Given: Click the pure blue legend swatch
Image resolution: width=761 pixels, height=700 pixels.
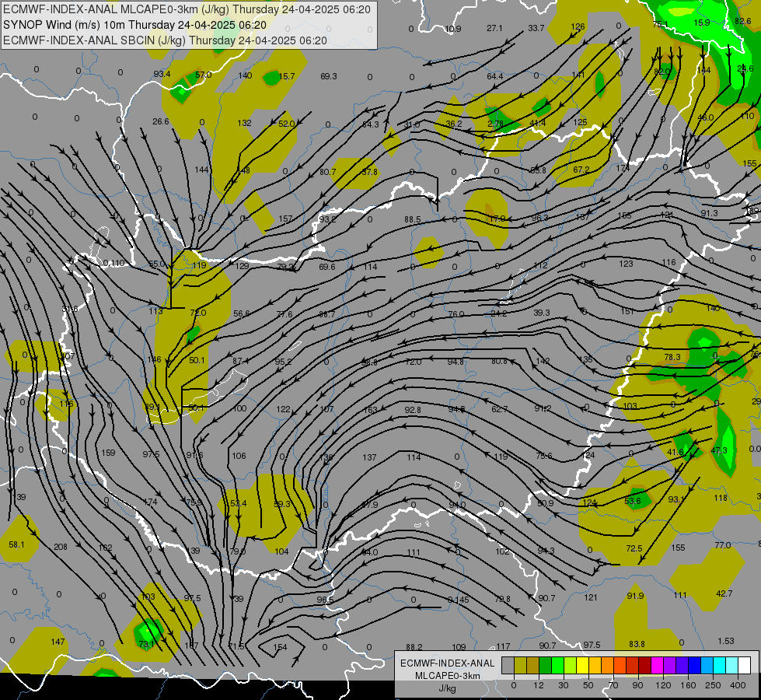Looking at the screenshot, I should (x=695, y=666).
